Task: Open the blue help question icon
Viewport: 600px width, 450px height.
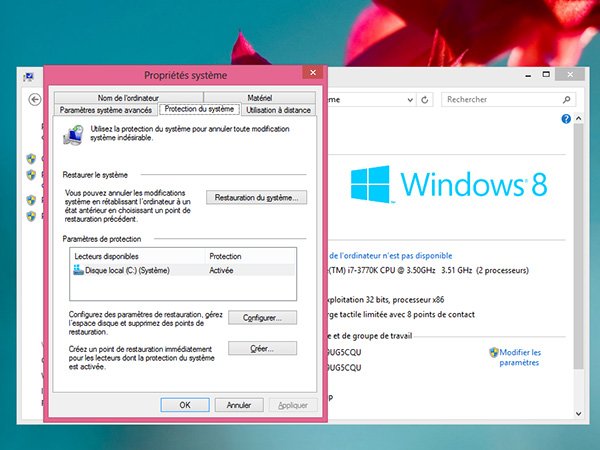Action: tap(566, 119)
